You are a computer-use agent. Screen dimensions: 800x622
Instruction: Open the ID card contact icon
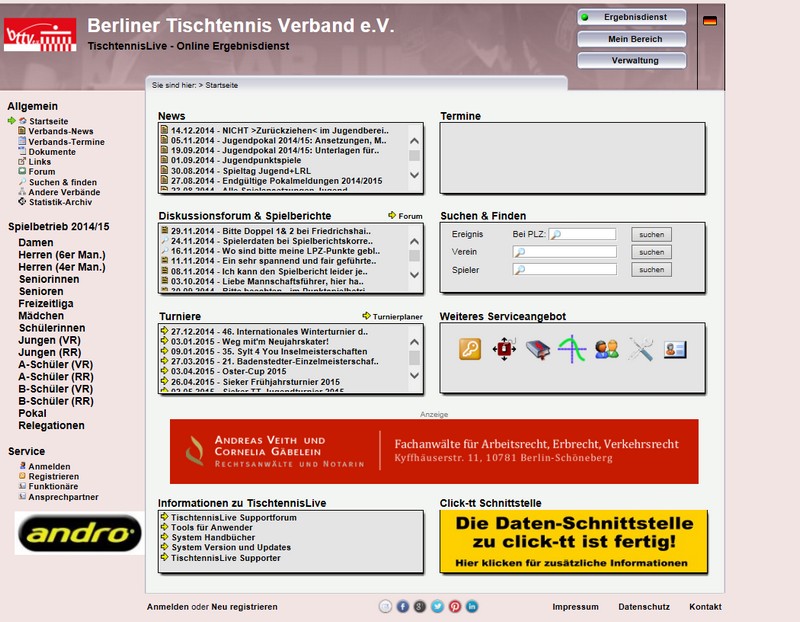pos(675,349)
